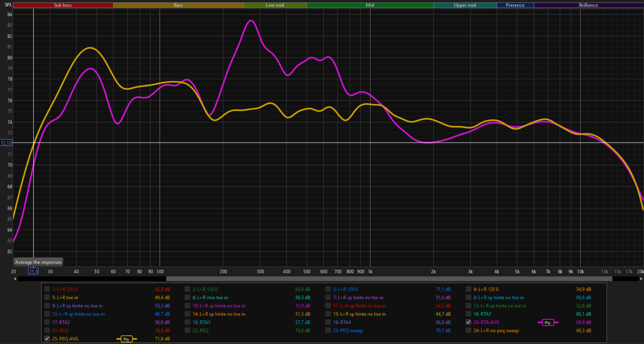
Task: Tick the '6: L+R min toe in' checkbox
Action: (x=187, y=297)
